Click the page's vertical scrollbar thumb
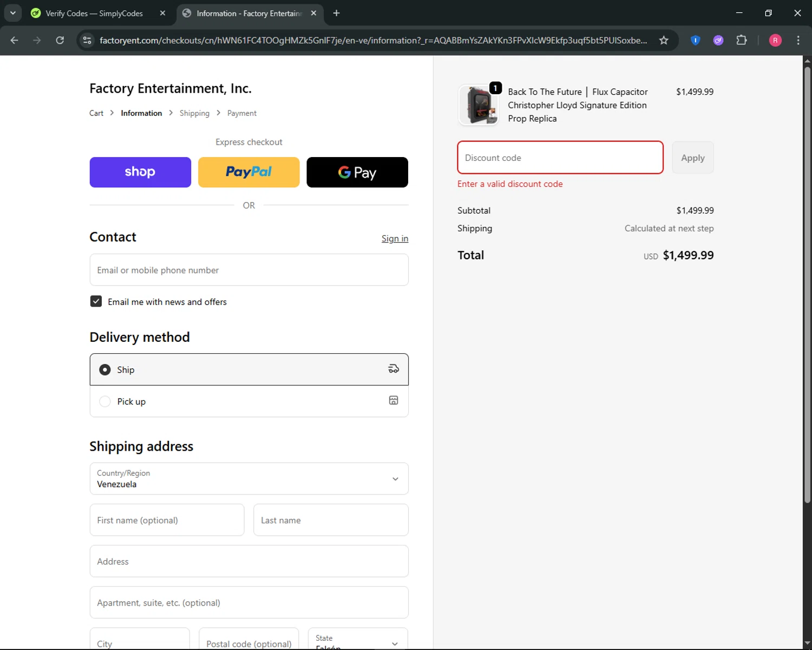 807,284
